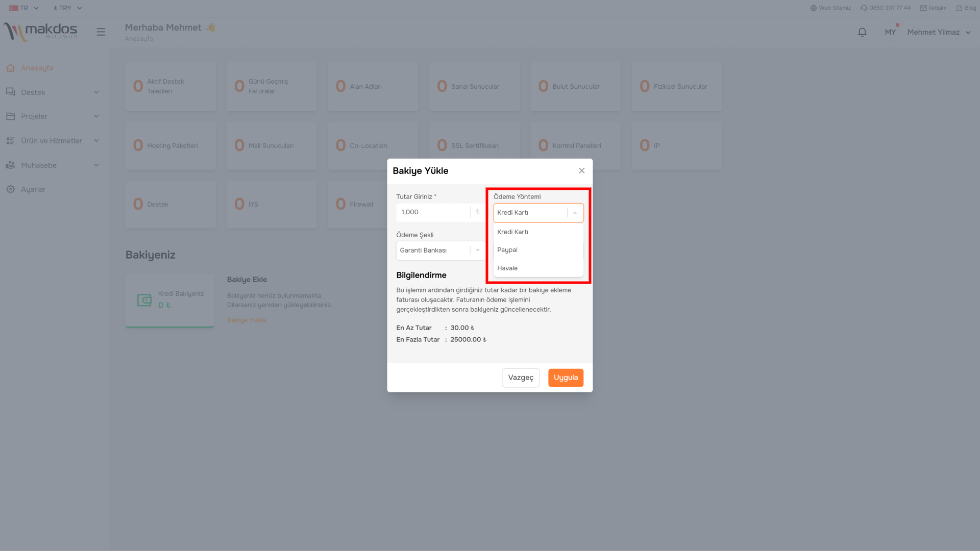Click the Destek chat icon in sidebar
The image size is (980, 551).
(x=10, y=92)
